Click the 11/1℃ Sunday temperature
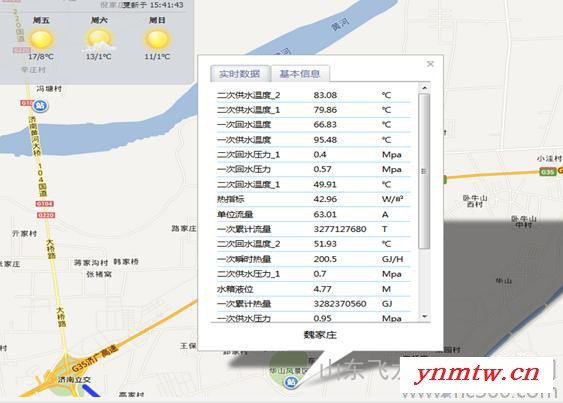The height and width of the screenshot is (403, 563). [x=157, y=57]
